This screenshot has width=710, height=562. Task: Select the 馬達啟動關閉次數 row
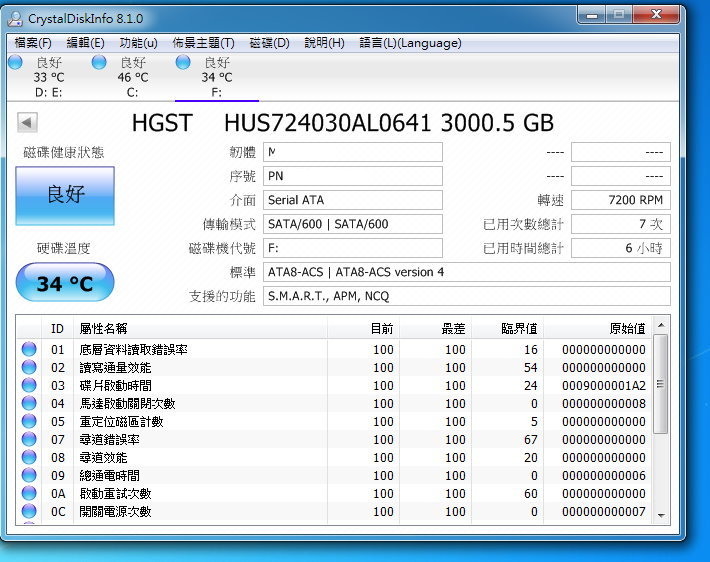[x=334, y=403]
